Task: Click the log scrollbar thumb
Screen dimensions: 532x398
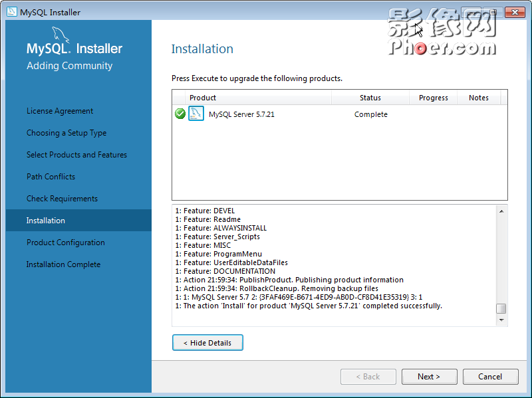Action: click(501, 308)
